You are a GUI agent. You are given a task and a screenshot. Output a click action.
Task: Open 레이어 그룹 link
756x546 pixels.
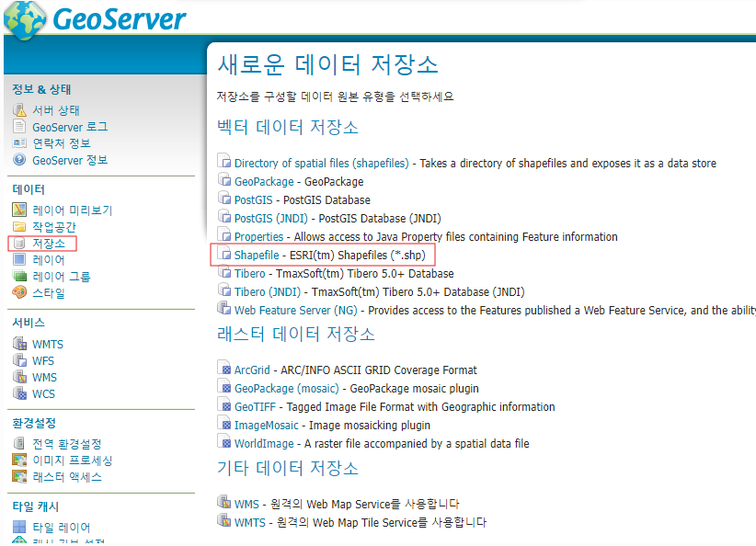pyautogui.click(x=62, y=277)
